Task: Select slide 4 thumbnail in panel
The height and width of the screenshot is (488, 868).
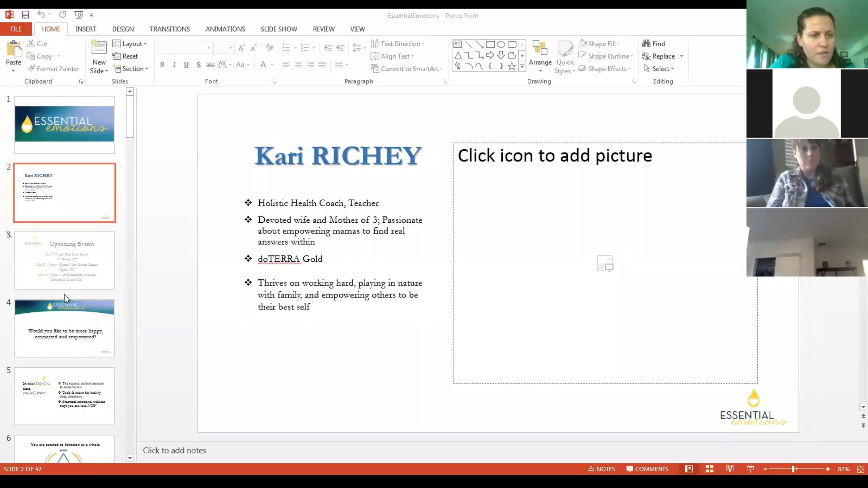Action: (64, 328)
